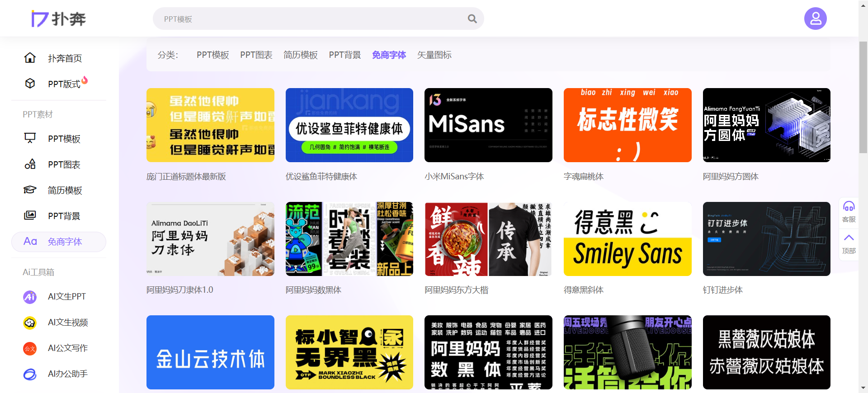Click the AI文生视频 icon

pos(30,322)
